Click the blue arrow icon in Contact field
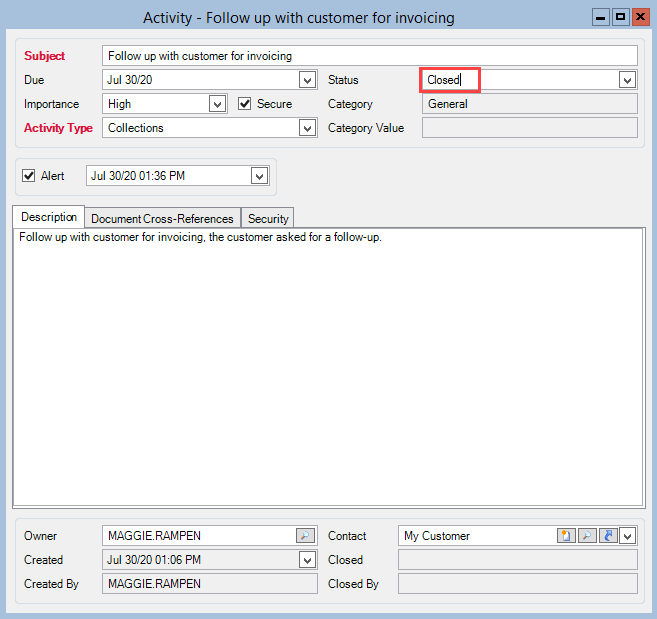 coord(608,536)
